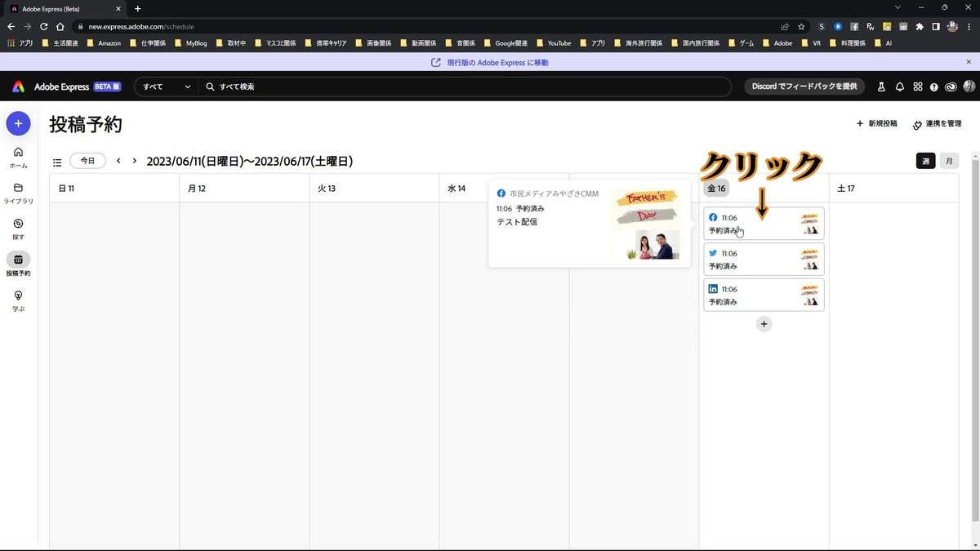Expand the すべて category dropdown
The image size is (980, 551).
(x=166, y=87)
